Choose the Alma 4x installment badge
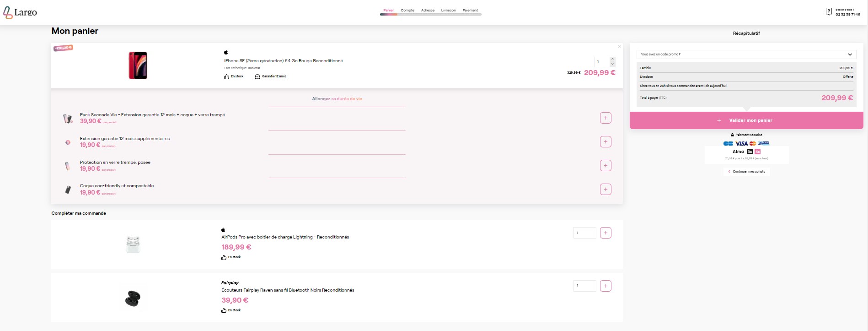This screenshot has width=868, height=331. (757, 152)
